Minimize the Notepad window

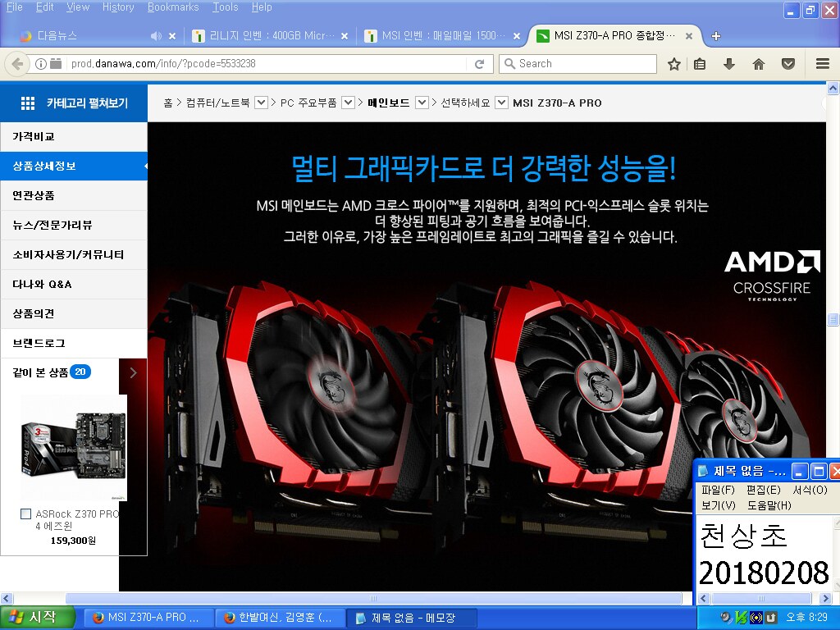(x=800, y=472)
